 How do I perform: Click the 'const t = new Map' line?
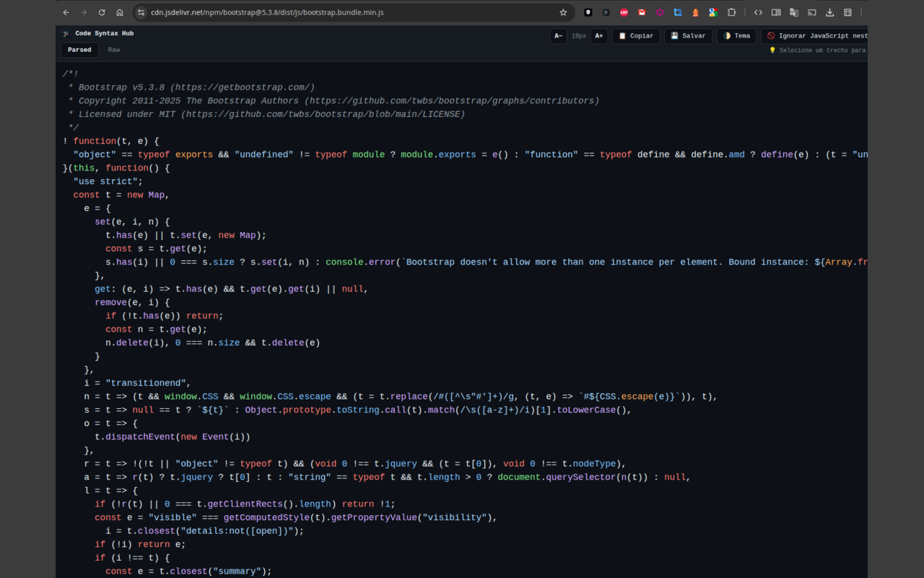[x=121, y=195]
